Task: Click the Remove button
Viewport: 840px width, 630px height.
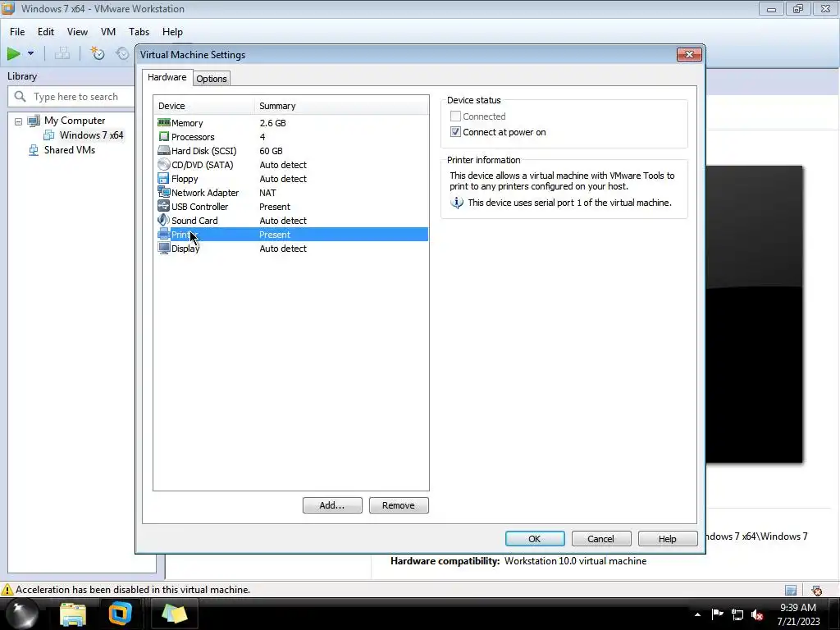Action: (399, 505)
